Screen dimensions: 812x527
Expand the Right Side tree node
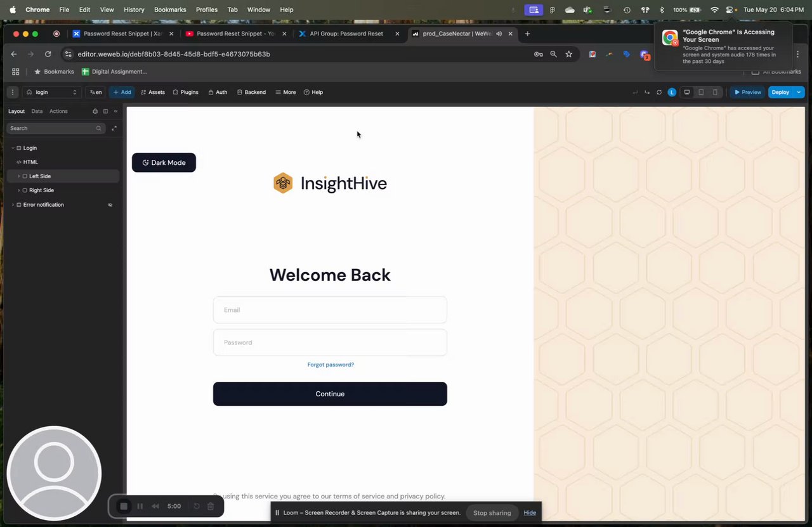click(18, 190)
